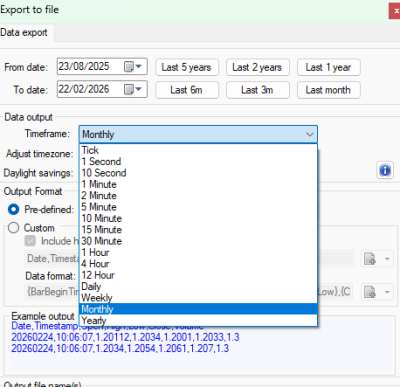Expand arrow next to data format template icon

tap(387, 292)
